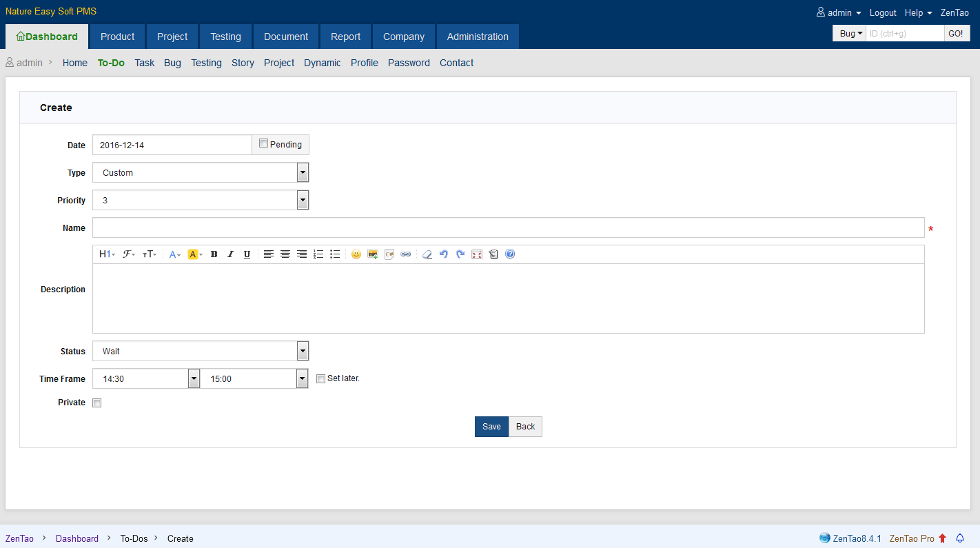
Task: Open the Status dropdown showing Wait
Action: pyautogui.click(x=201, y=351)
